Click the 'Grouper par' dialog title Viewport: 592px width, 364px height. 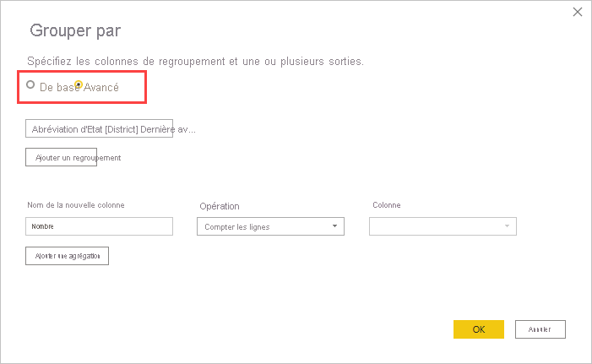pyautogui.click(x=75, y=30)
